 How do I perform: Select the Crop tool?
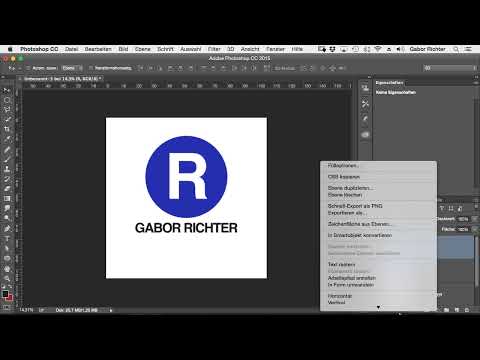(7, 129)
